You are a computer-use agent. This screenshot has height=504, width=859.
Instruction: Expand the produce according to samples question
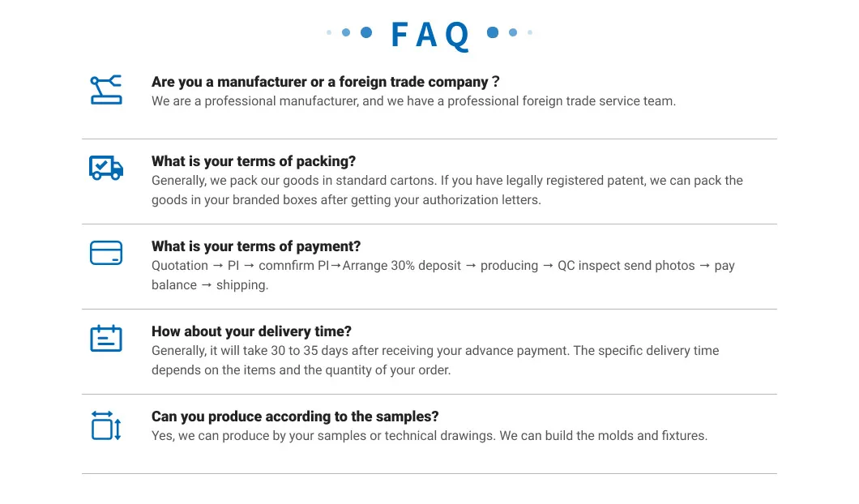295,416
